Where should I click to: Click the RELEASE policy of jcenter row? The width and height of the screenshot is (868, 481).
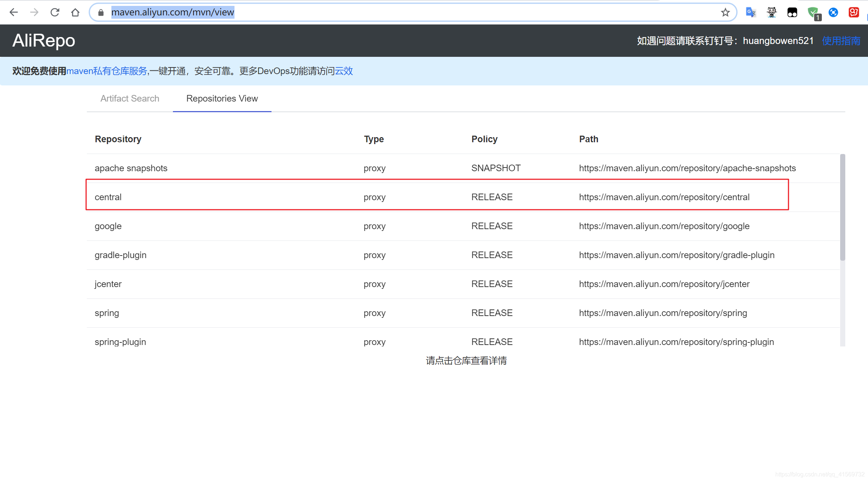click(492, 284)
